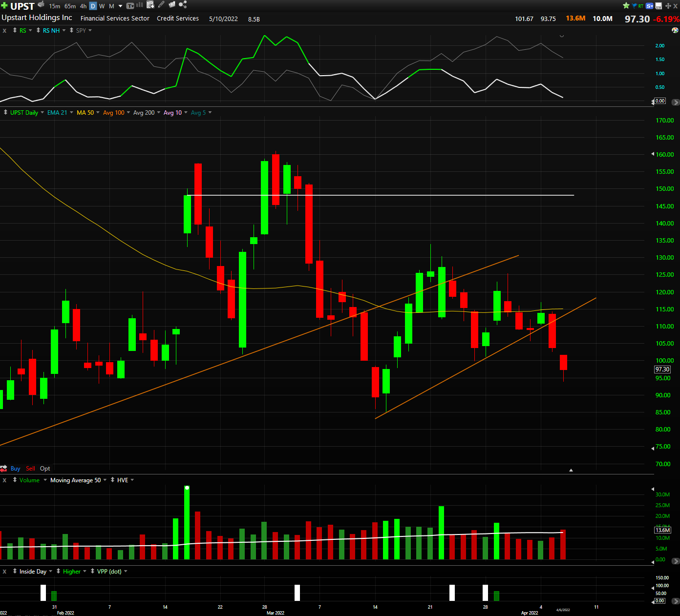
Task: Click the 0.00 marker on RS scale
Action: (660, 101)
